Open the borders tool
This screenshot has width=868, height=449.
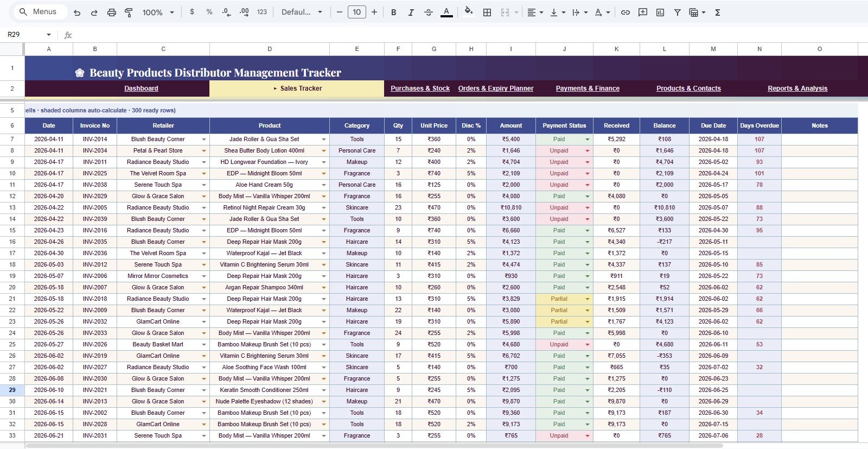coord(487,12)
